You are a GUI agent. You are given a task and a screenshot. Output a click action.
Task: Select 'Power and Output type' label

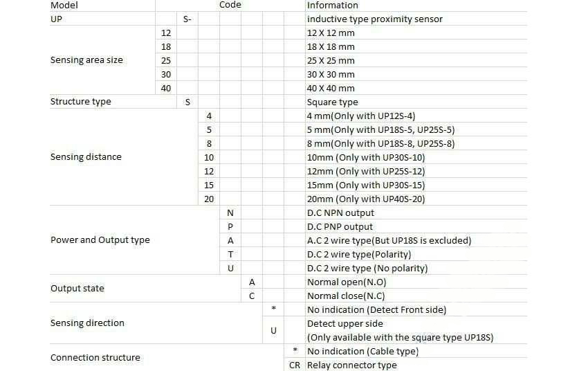click(x=100, y=240)
